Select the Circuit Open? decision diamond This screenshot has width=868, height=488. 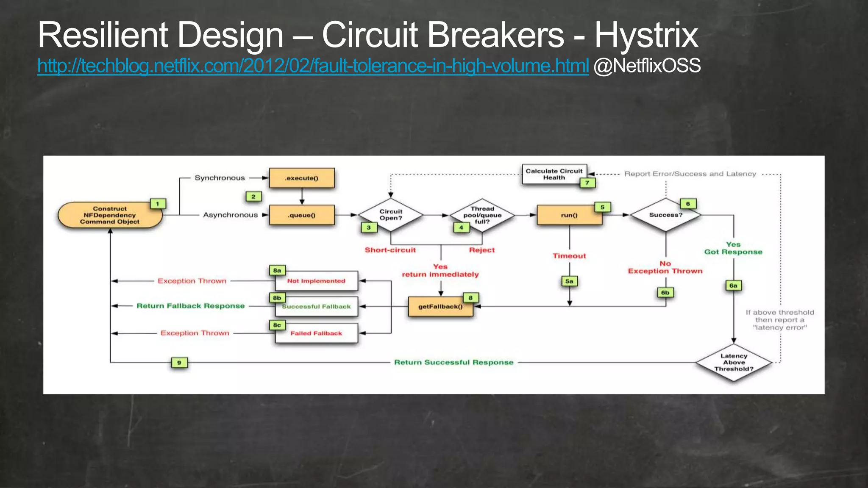[391, 215]
